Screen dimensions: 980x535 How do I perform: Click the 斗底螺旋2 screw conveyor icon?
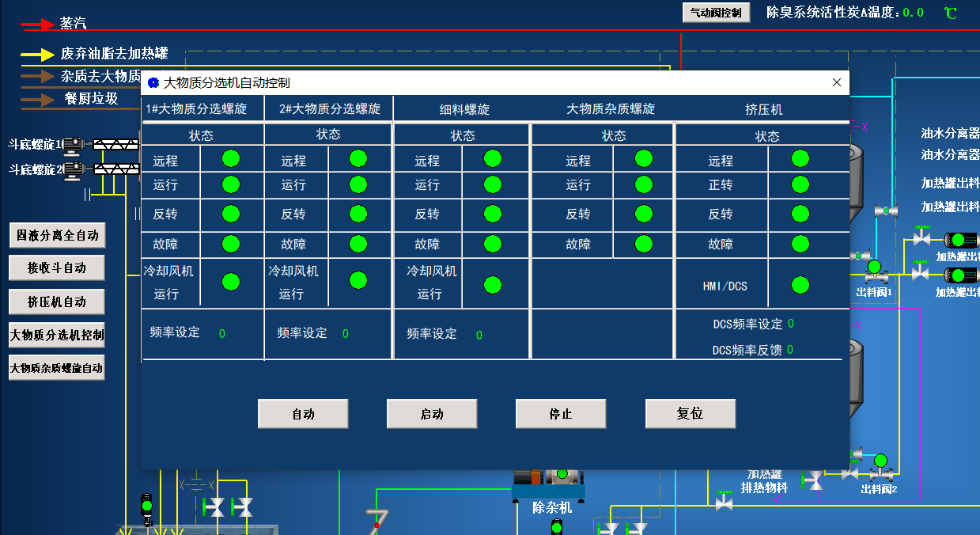(115, 169)
